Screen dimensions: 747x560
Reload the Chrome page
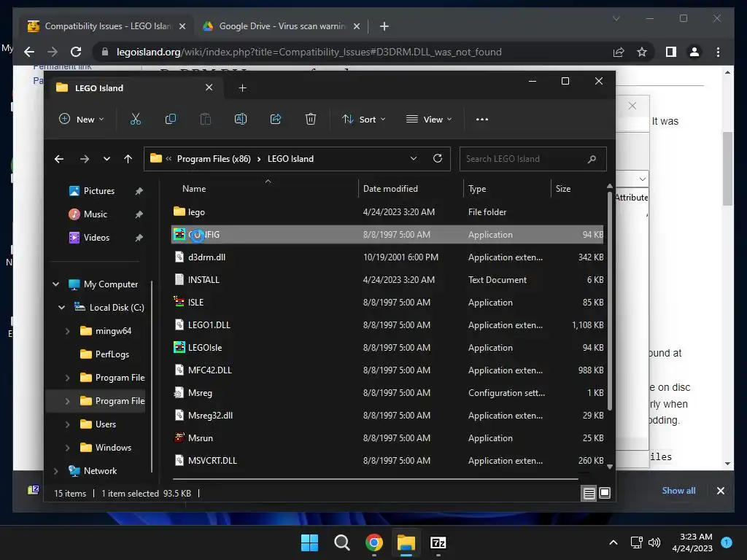coord(76,52)
